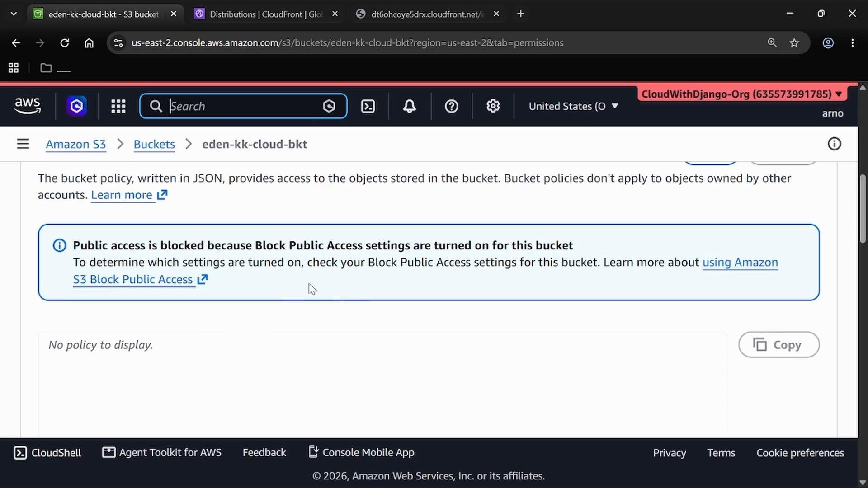Open the AWS services grid menu
This screenshot has height=488, width=868.
[118, 106]
